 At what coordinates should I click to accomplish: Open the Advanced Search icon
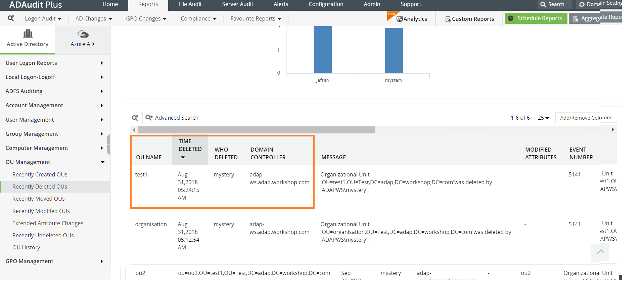point(149,118)
